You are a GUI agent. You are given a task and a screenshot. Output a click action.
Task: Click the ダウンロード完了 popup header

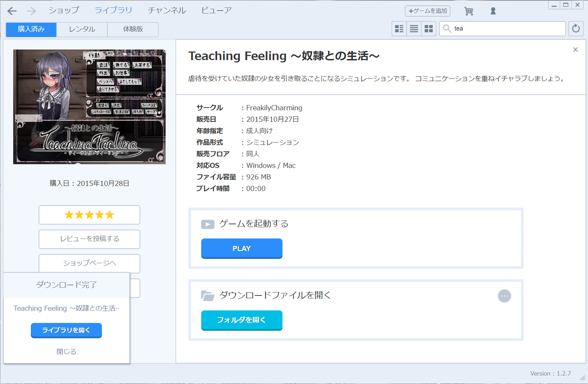(x=67, y=285)
